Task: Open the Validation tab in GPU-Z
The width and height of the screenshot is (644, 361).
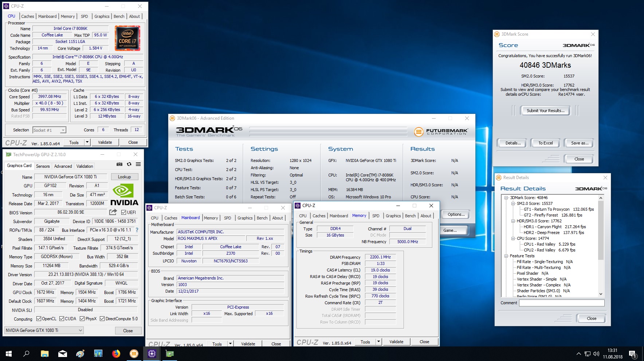Action: [x=85, y=166]
